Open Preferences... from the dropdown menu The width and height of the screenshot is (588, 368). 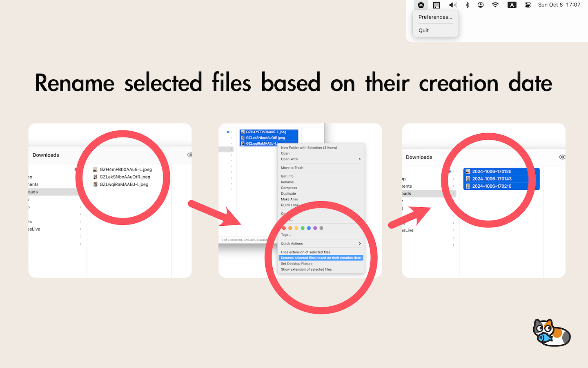(x=435, y=17)
